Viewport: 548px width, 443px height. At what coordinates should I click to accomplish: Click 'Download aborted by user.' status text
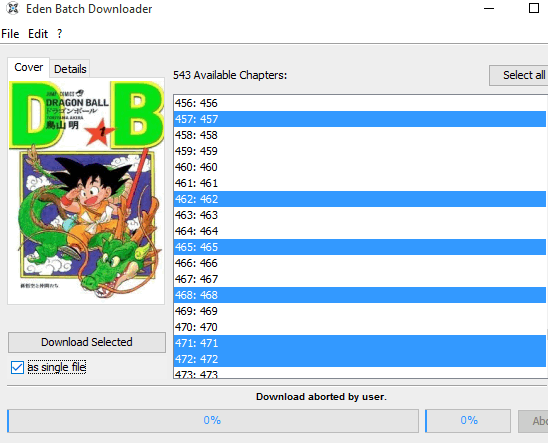(321, 397)
